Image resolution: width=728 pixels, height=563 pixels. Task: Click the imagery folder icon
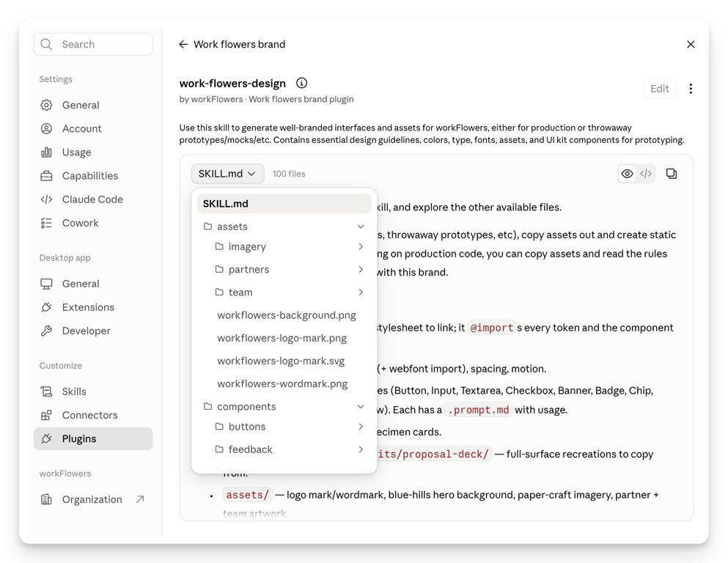[219, 246]
